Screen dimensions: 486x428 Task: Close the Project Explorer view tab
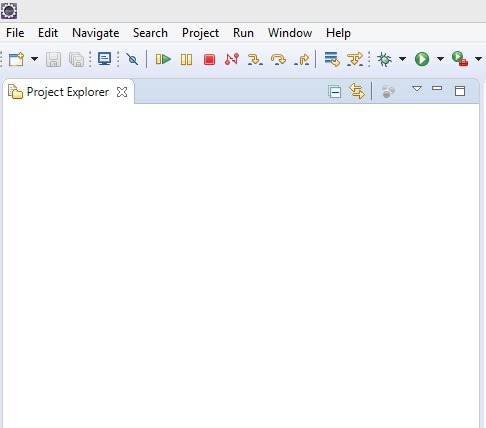click(x=122, y=92)
